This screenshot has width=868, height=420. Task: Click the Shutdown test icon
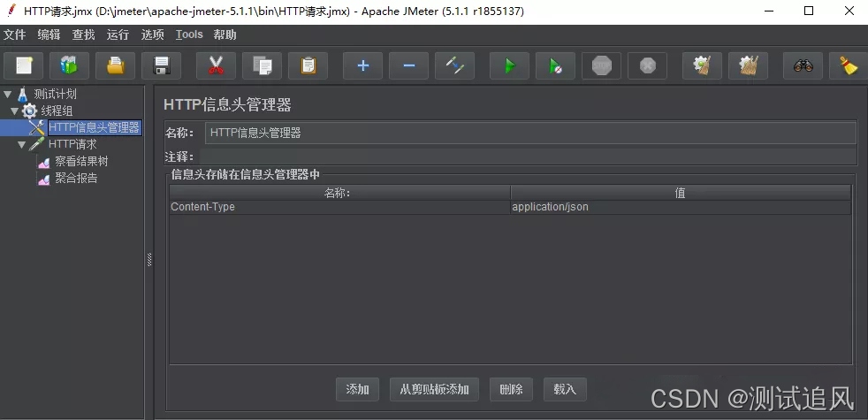click(x=647, y=66)
